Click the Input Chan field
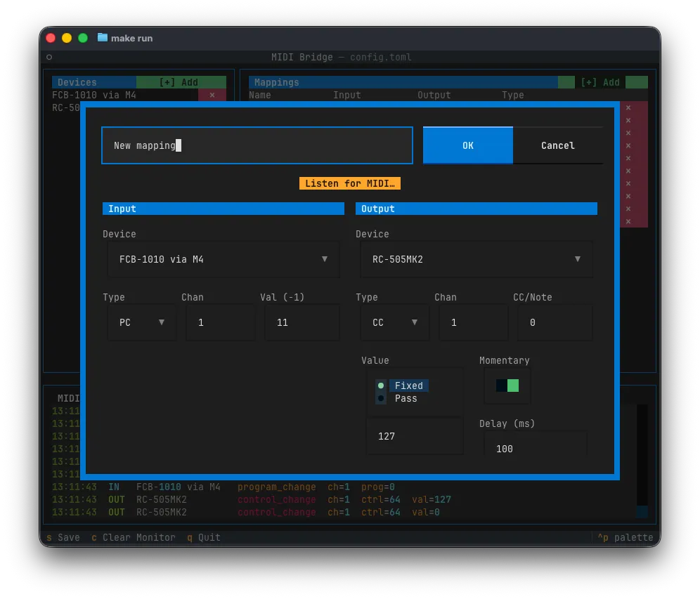The width and height of the screenshot is (700, 599). pyautogui.click(x=221, y=322)
